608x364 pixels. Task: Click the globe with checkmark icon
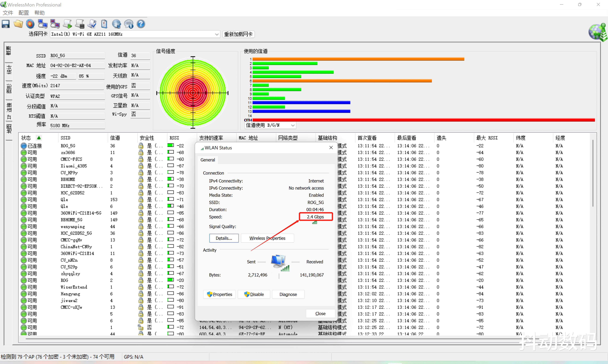click(117, 24)
